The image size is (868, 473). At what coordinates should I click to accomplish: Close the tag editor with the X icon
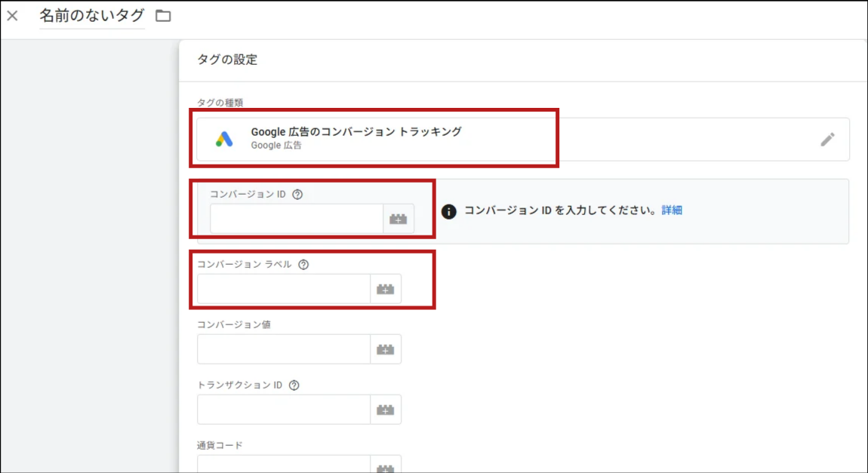tap(12, 16)
